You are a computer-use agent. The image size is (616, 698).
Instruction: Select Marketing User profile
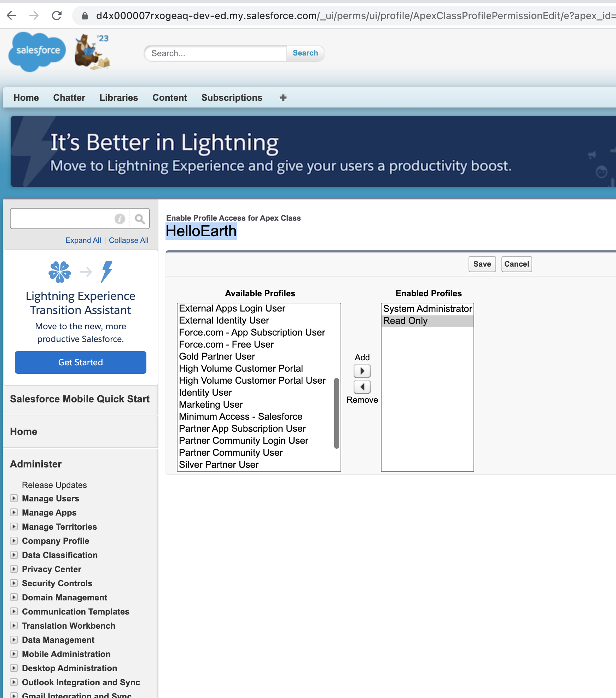(255, 405)
